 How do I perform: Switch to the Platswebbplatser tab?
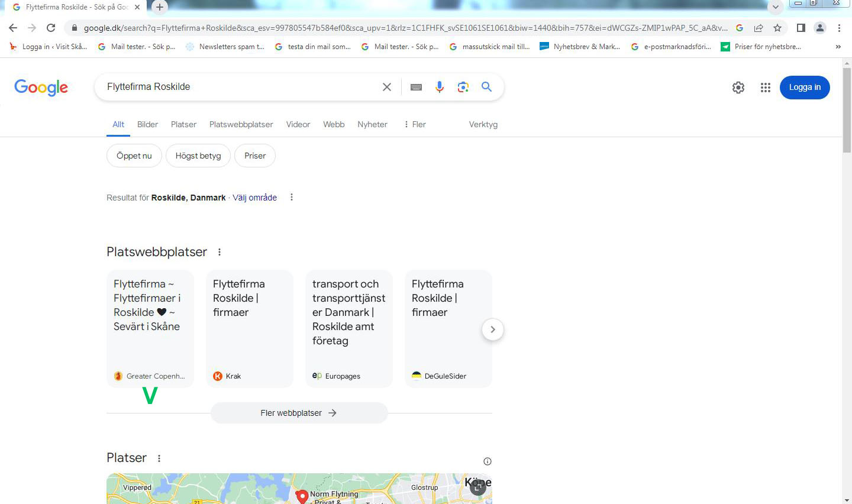(x=241, y=124)
